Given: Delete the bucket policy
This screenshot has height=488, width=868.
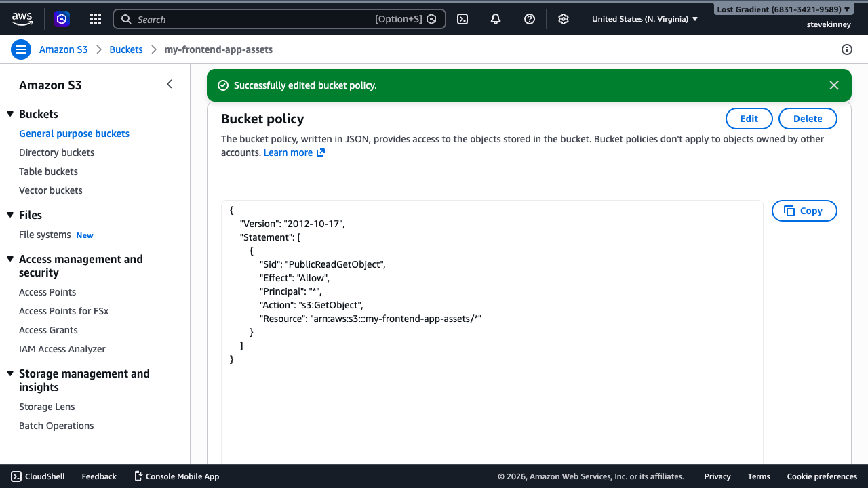Looking at the screenshot, I should point(808,119).
